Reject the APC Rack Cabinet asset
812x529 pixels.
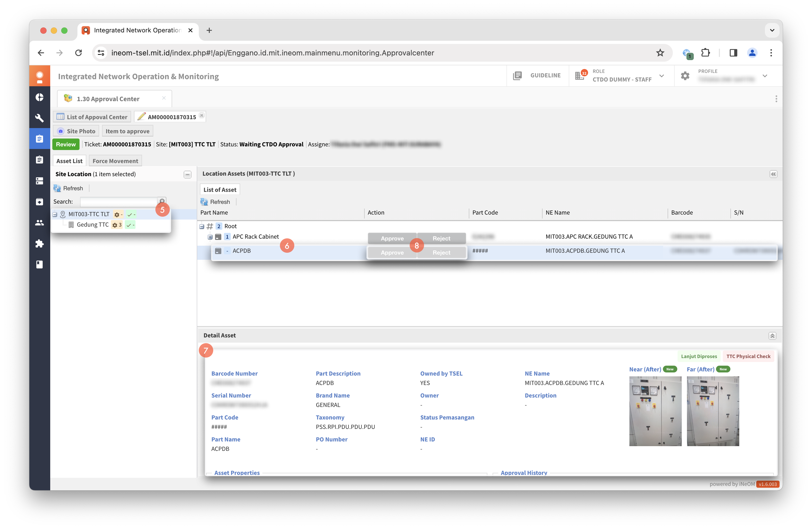tap(441, 238)
